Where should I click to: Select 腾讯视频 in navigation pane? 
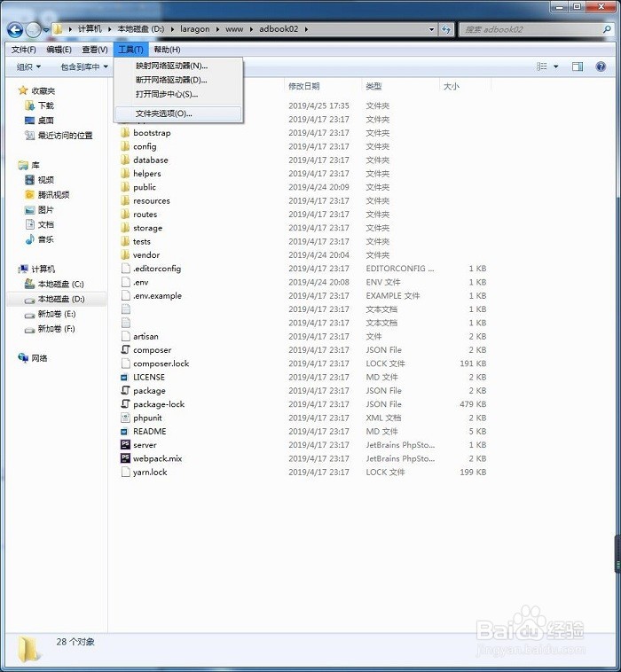(53, 194)
